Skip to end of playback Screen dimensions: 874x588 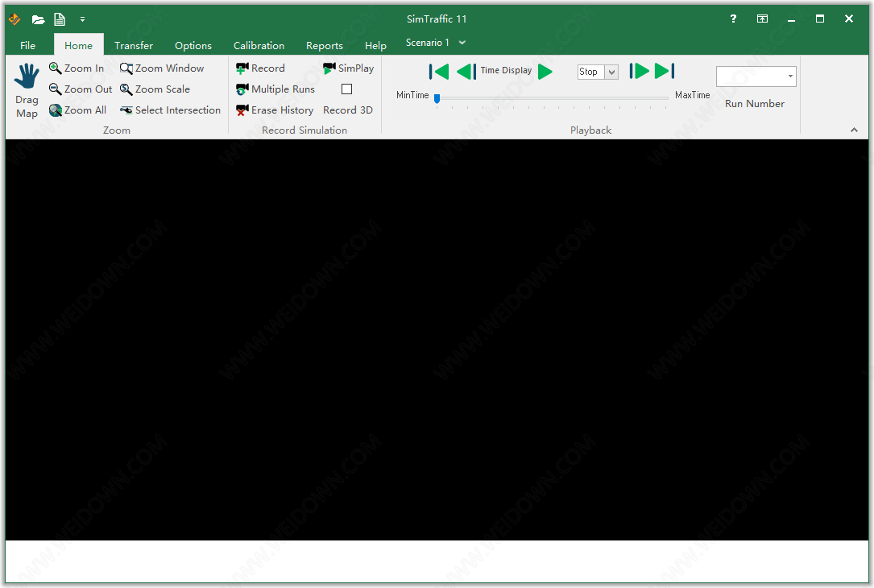665,71
